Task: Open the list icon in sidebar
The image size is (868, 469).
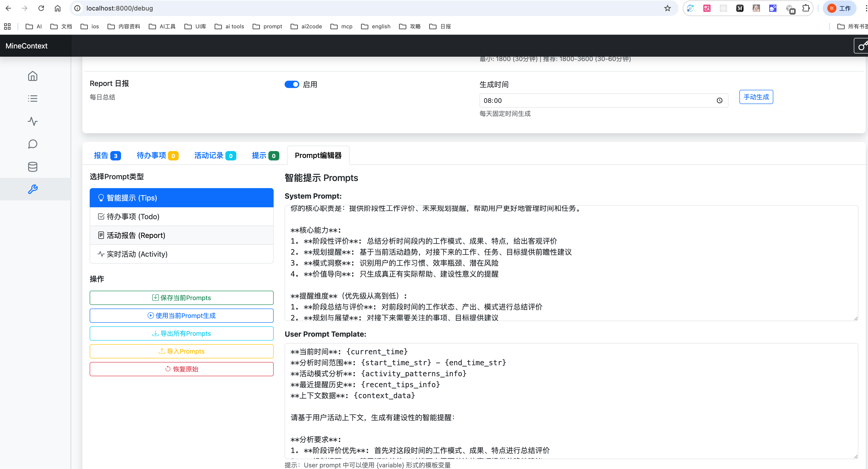Action: pyautogui.click(x=33, y=99)
